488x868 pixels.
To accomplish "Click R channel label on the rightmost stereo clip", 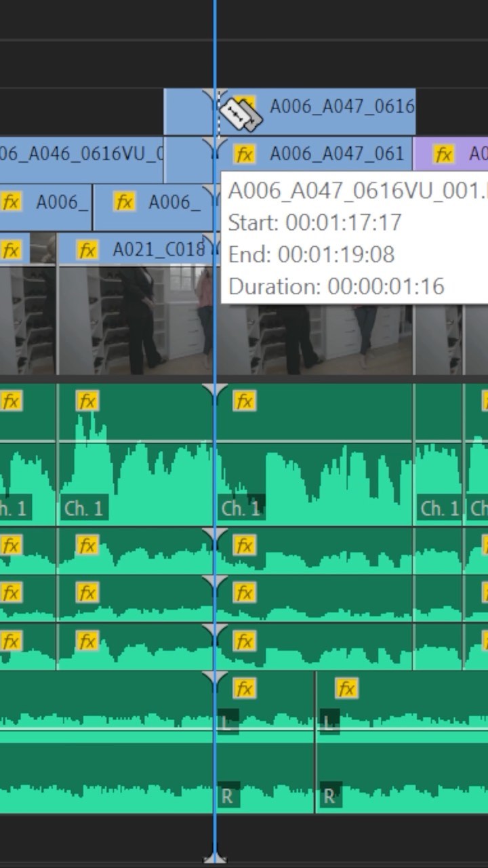I will pos(329,796).
